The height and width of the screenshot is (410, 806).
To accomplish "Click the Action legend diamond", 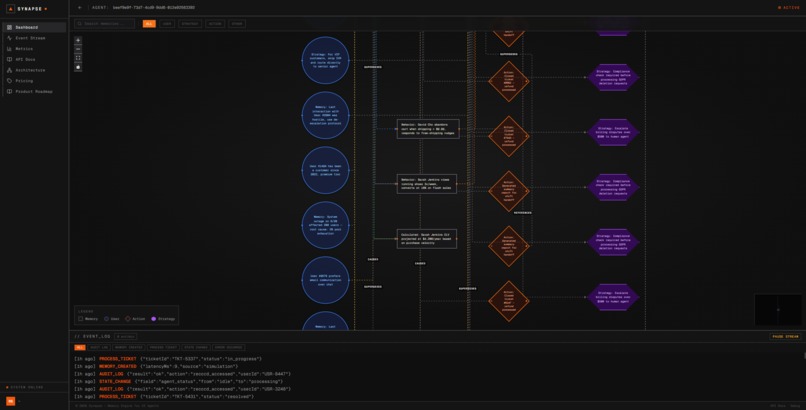I will pyautogui.click(x=128, y=319).
